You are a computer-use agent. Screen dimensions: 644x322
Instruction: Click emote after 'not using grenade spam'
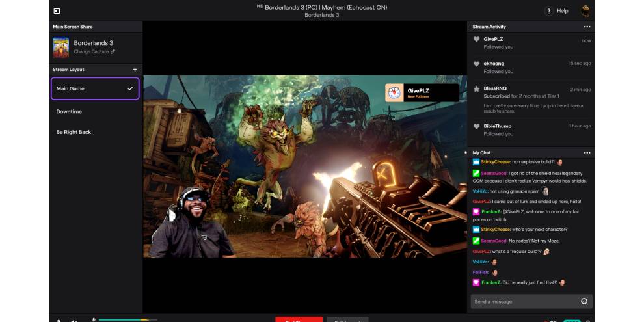[545, 191]
